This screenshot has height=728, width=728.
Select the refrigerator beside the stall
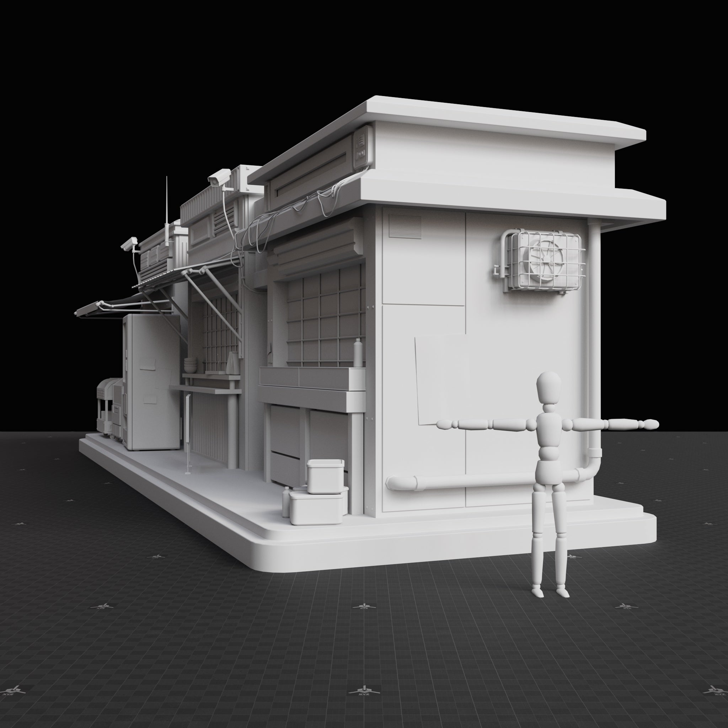151,383
